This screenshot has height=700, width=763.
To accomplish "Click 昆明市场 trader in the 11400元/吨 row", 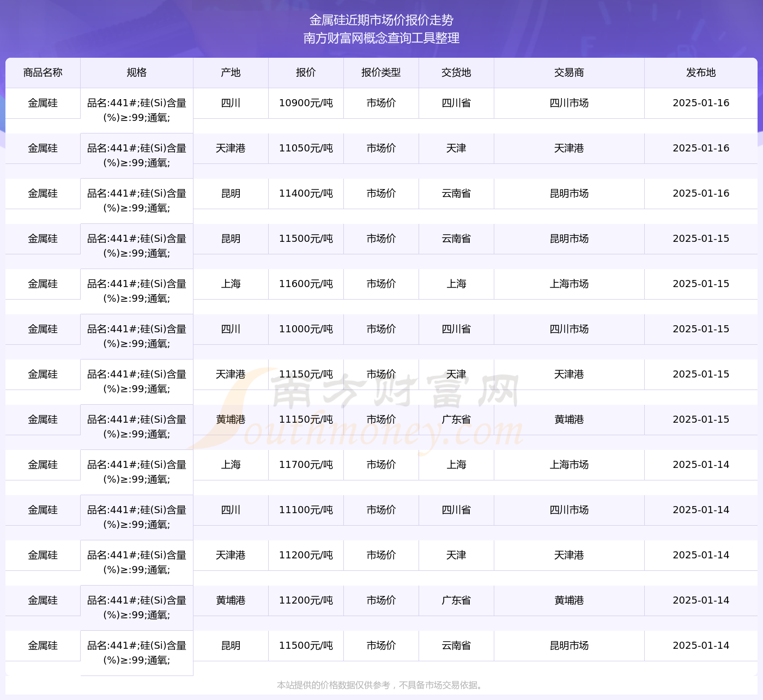I will 570,193.
